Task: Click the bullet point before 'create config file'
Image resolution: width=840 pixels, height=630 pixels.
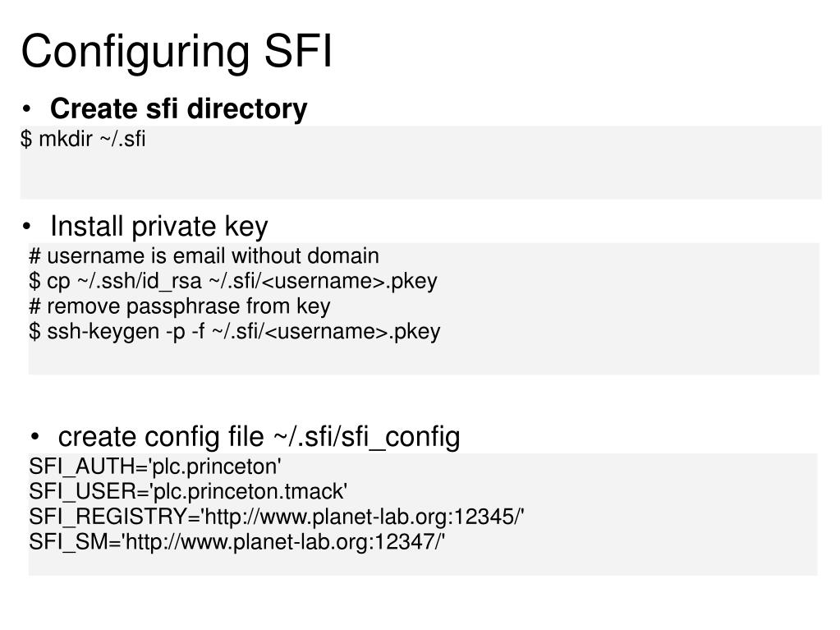Action: (34, 437)
